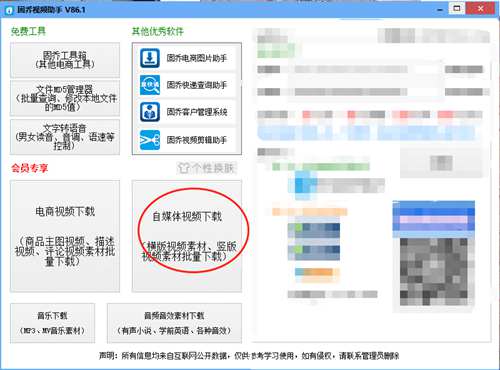Click the 固乔客户管理系统 text label
The image size is (500, 370).
click(x=197, y=112)
